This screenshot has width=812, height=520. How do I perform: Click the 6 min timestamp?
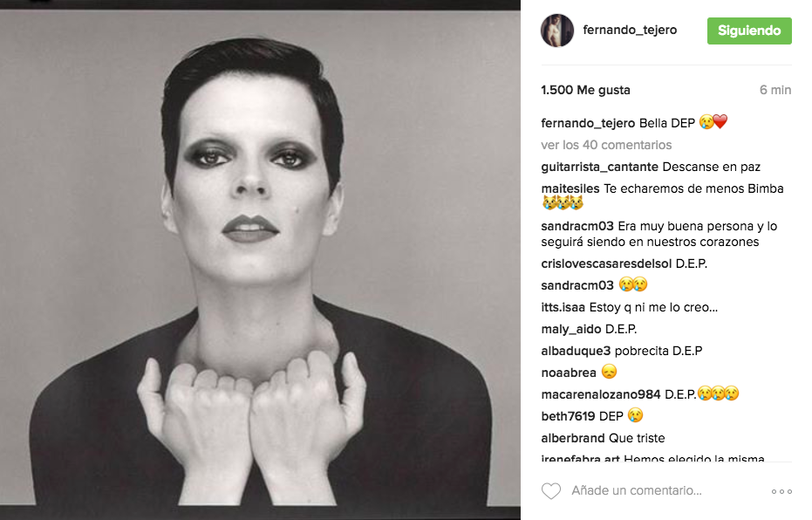[x=775, y=90]
